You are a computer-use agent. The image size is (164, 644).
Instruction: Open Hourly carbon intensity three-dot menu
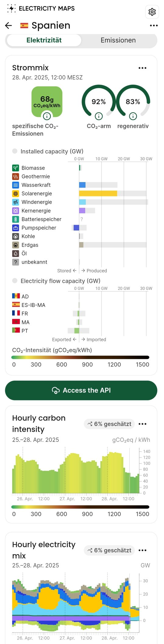142,424
